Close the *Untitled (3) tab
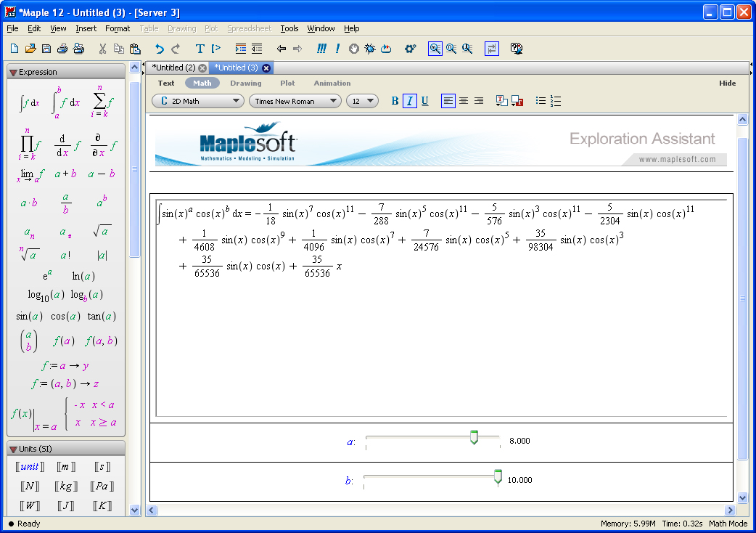The height and width of the screenshot is (533, 756). point(266,68)
